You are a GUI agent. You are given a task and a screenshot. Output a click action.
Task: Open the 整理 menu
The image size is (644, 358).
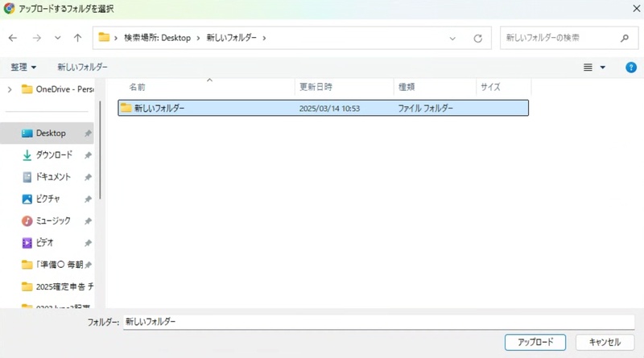(x=23, y=67)
